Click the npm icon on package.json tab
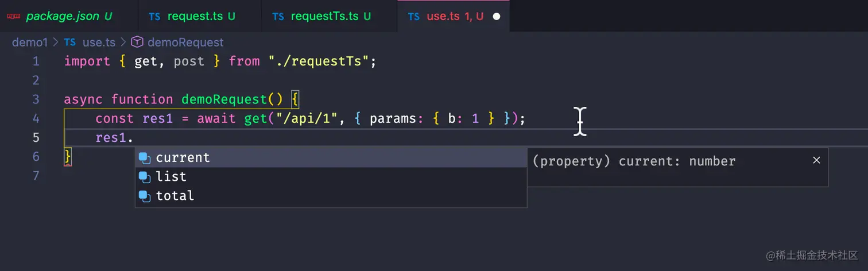 (x=13, y=17)
